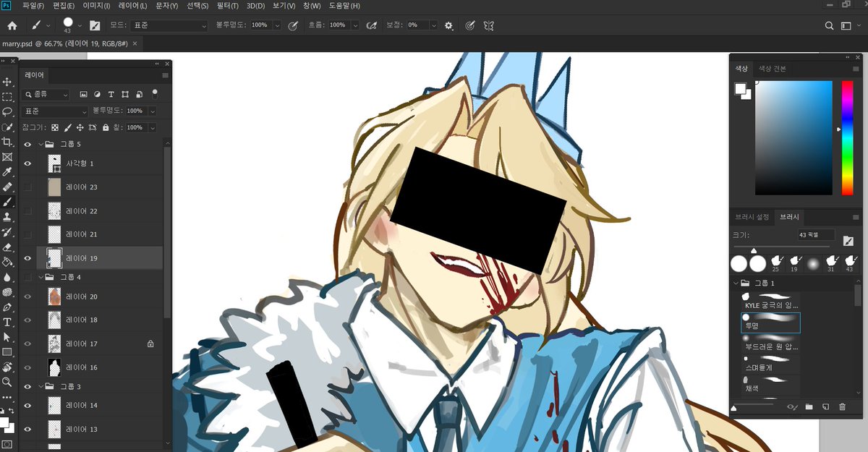
Task: Filter layers by text type
Action: [111, 94]
